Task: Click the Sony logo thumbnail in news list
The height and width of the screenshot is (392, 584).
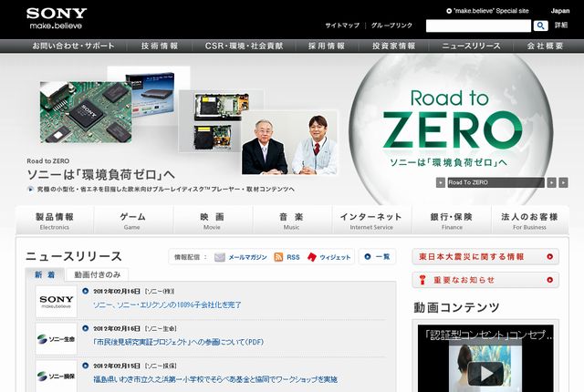Action: click(x=57, y=302)
